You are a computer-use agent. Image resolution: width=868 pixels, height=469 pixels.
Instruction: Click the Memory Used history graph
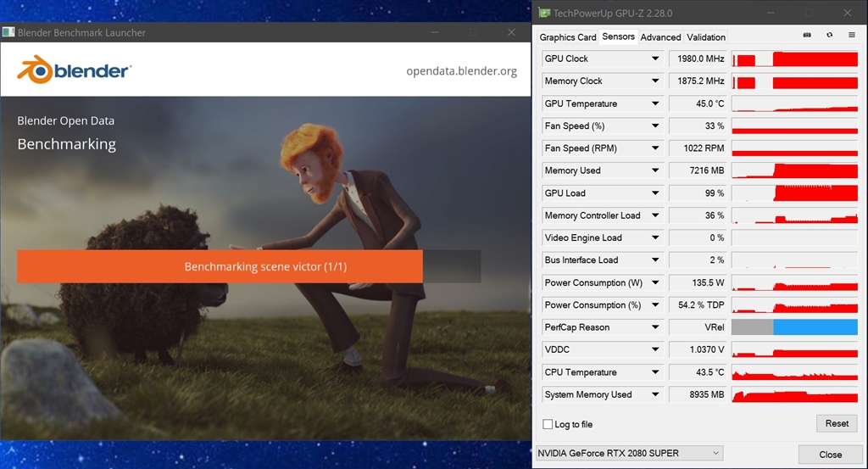click(x=794, y=170)
